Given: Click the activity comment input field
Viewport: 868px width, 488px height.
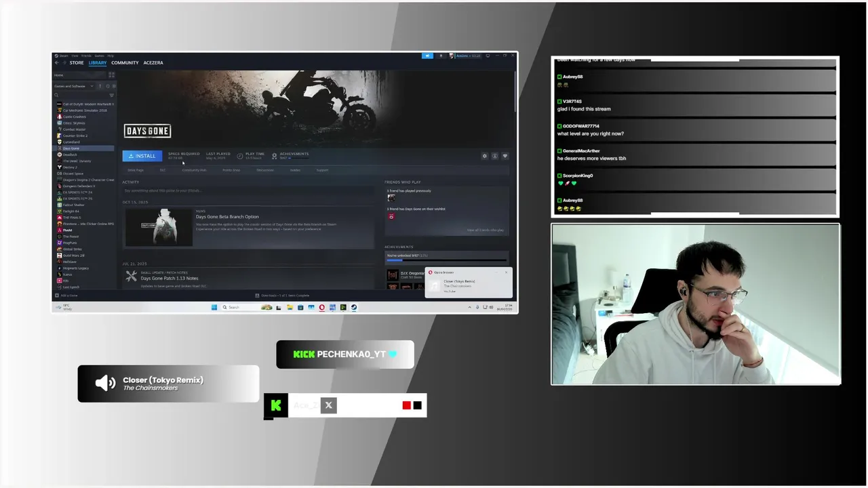Looking at the screenshot, I should click(x=248, y=191).
